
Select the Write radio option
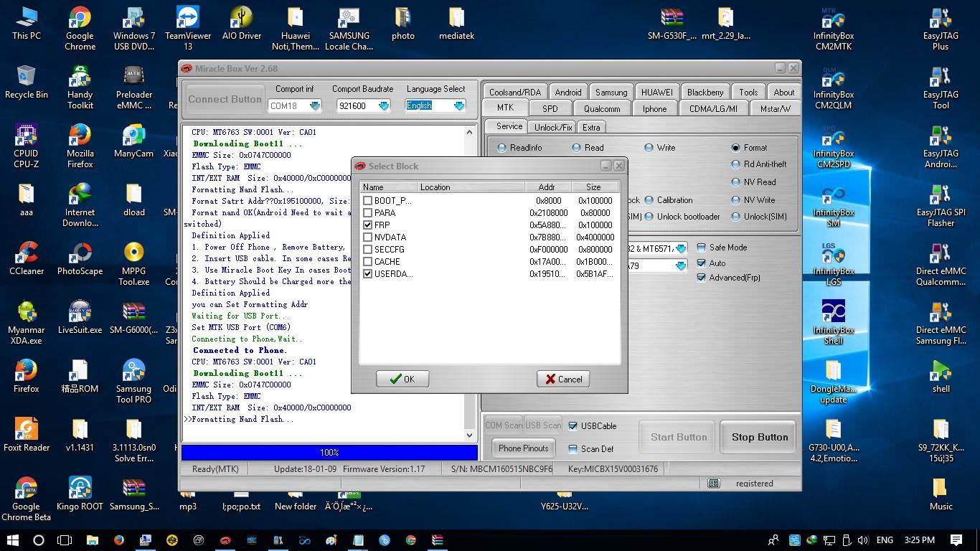(649, 148)
